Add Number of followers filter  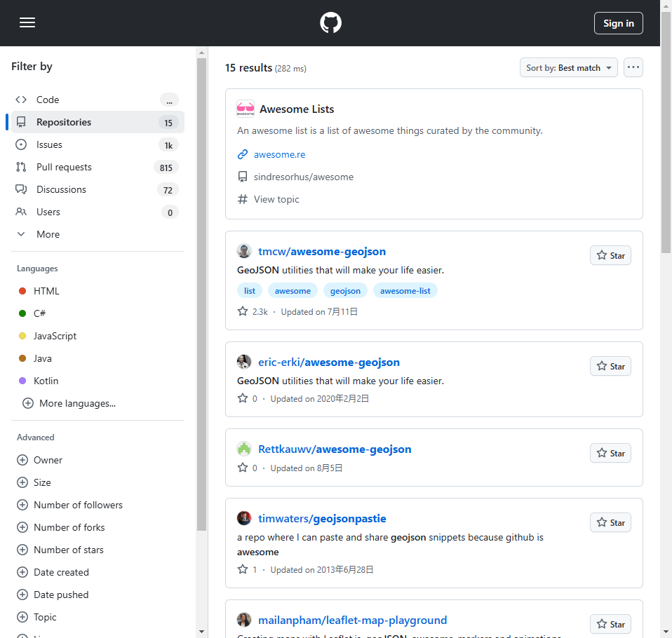pos(69,505)
